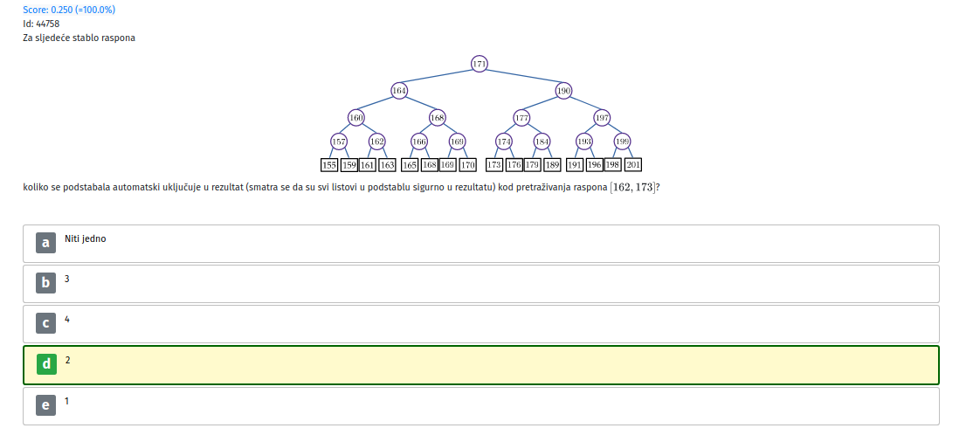Click square leaf 191
Screen dimensions: 980x435
click(575, 165)
